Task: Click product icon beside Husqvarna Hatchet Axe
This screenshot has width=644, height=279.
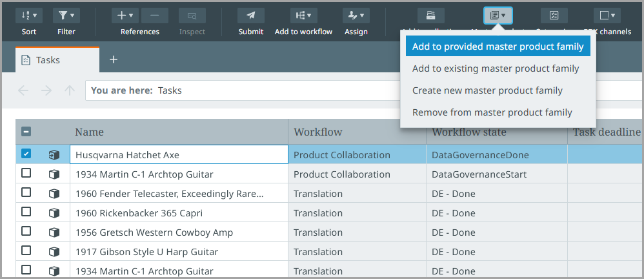Action: click(x=54, y=155)
